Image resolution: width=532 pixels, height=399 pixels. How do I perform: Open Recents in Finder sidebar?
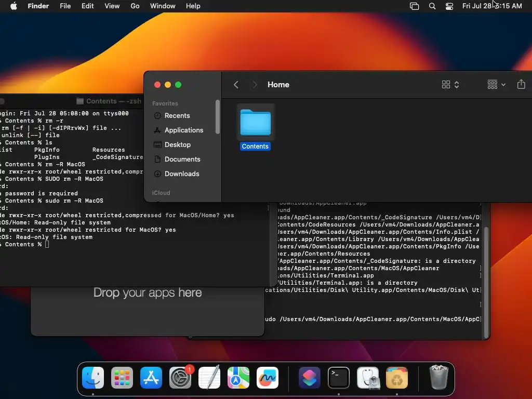tap(177, 116)
